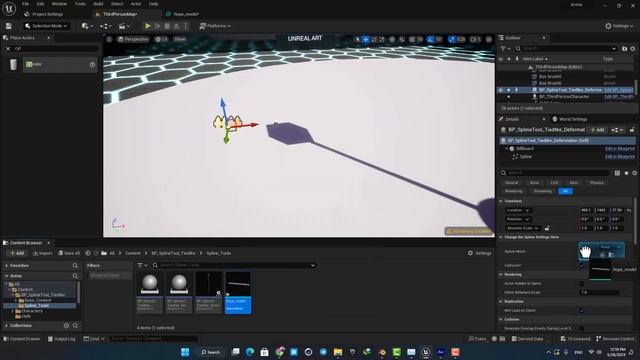Image resolution: width=640 pixels, height=360 pixels.
Task: Switch to the World Settings tab
Action: 570,119
